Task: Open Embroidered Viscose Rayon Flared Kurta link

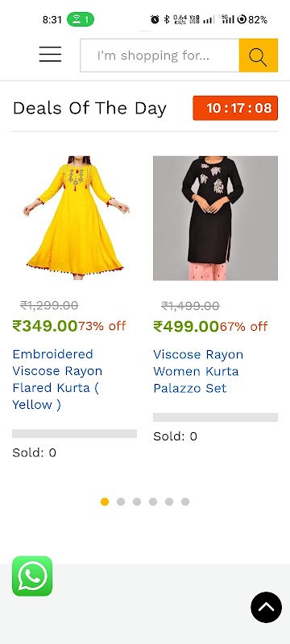Action: (x=57, y=379)
